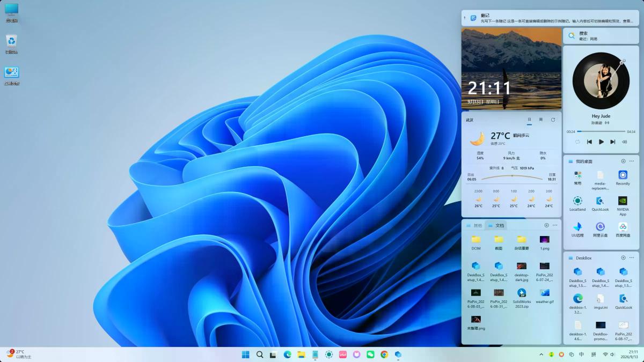This screenshot has width=644, height=362.
Task: Open the imgui.ini file
Action: click(600, 301)
